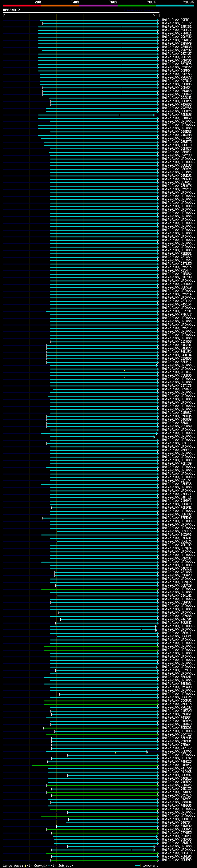Click the label UniRef100_P31009
197x868 pixels.
pyautogui.click(x=176, y=426)
